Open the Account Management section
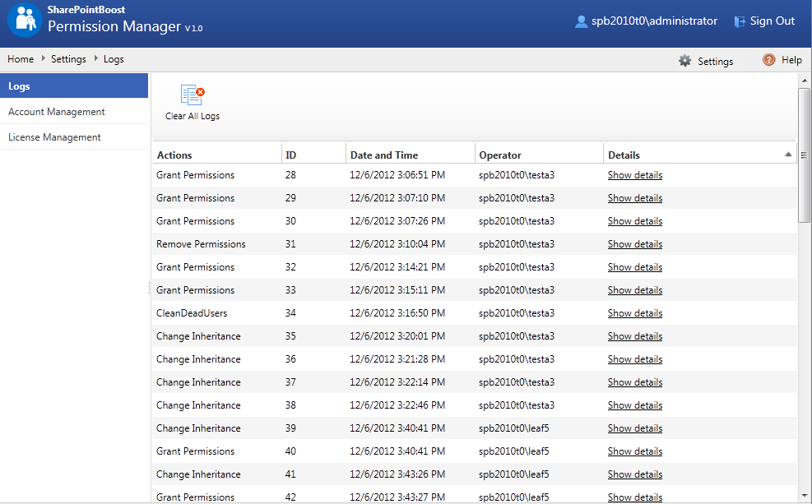 tap(57, 112)
